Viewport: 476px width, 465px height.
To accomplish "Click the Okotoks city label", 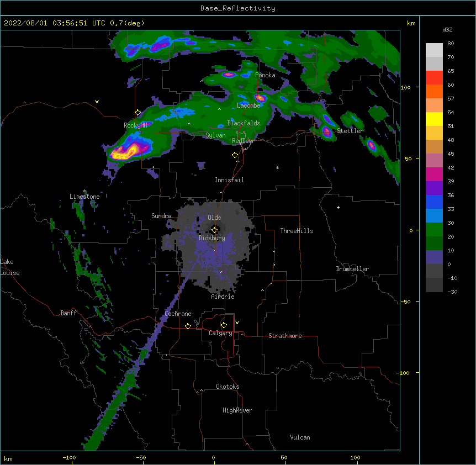I will 228,387.
